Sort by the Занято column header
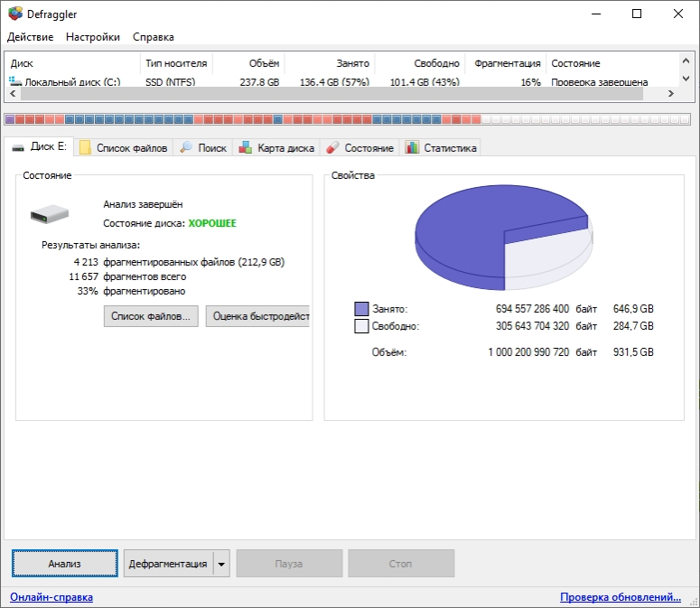The image size is (700, 608). pos(330,63)
